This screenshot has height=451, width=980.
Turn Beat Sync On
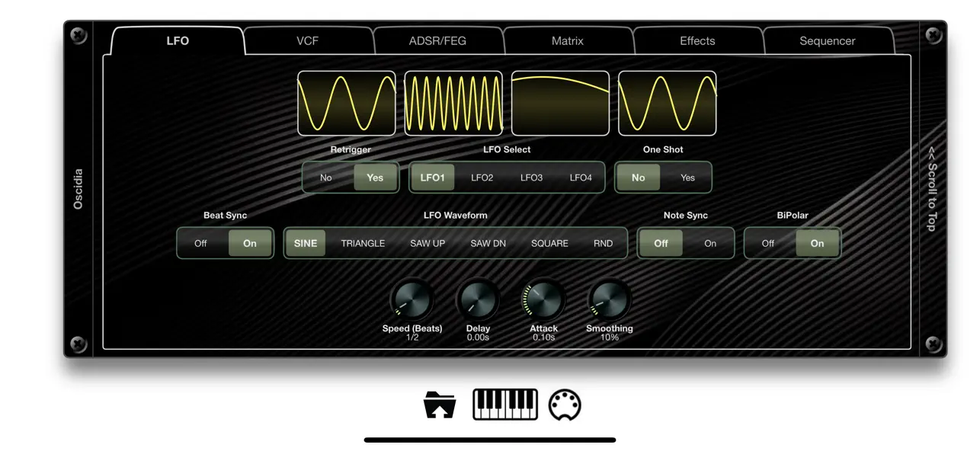click(x=250, y=243)
